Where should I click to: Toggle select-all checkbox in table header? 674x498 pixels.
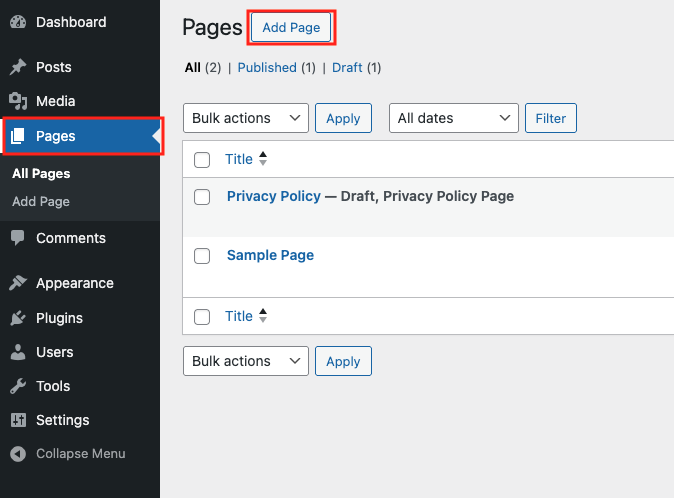click(202, 160)
